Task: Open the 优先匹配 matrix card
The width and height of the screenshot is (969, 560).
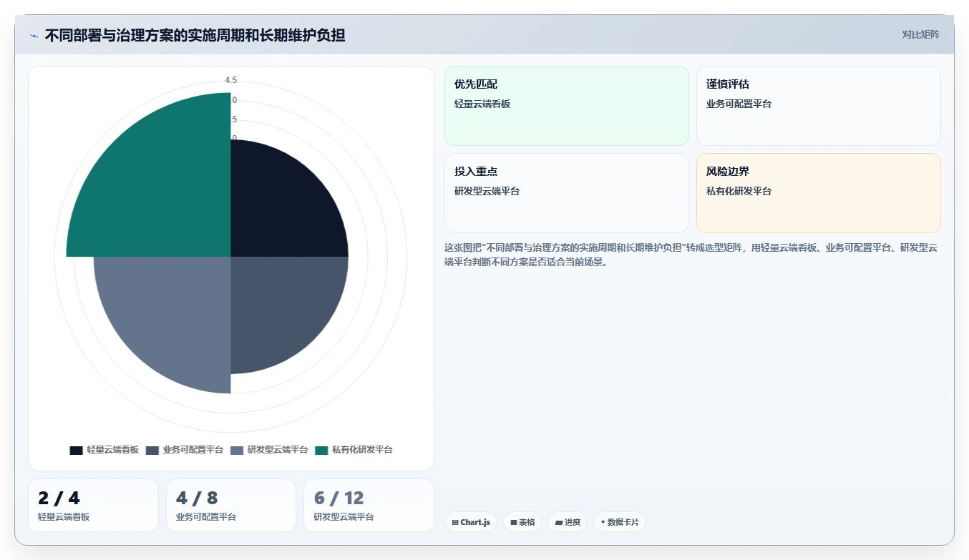Action: pyautogui.click(x=567, y=106)
